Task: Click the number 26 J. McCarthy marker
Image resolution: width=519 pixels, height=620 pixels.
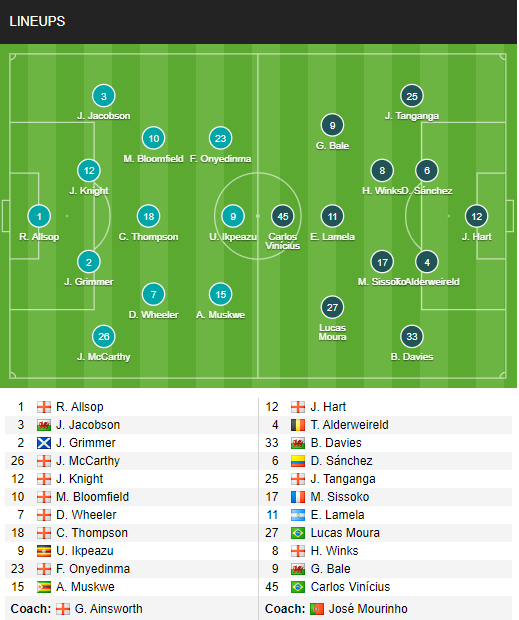Action: 104,336
